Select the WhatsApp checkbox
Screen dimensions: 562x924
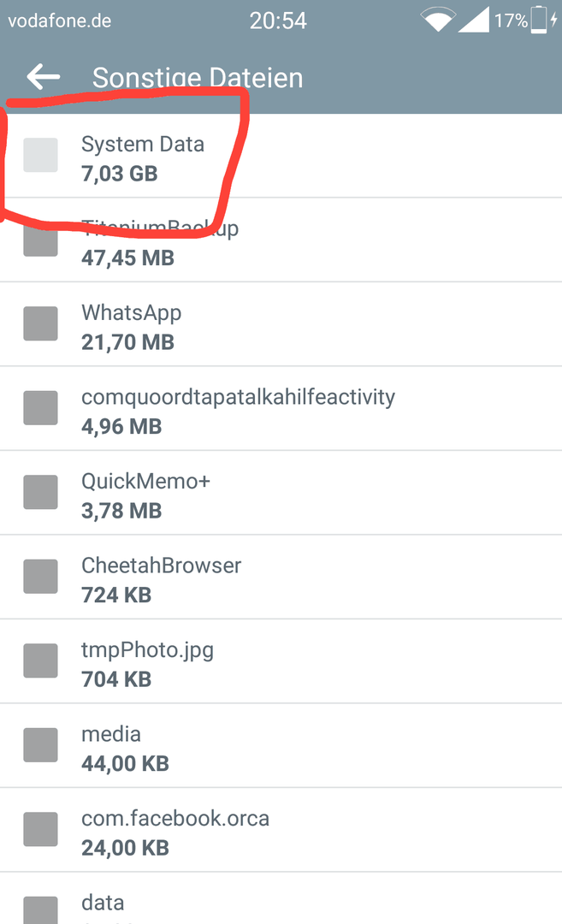point(41,323)
